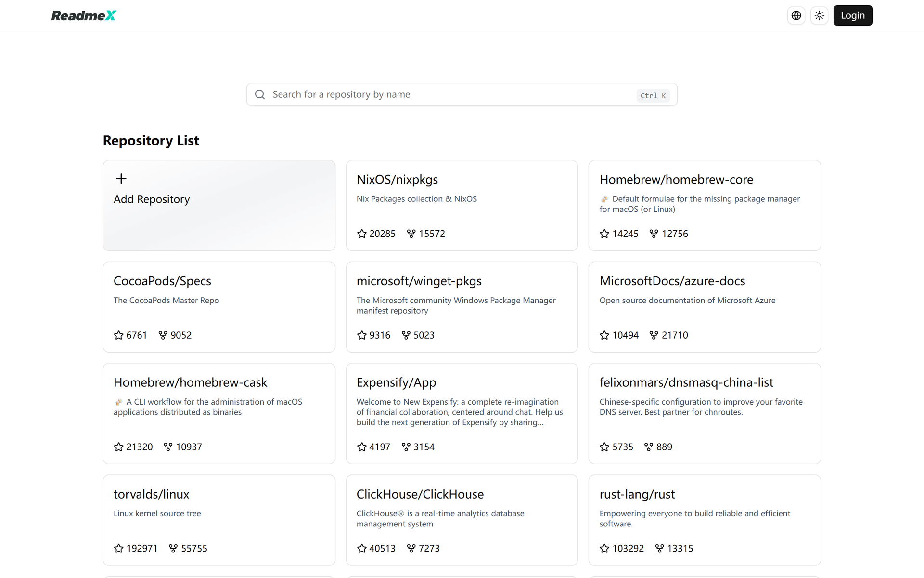
Task: Click the fork icon on CocoaPods/Specs
Action: [x=163, y=335]
